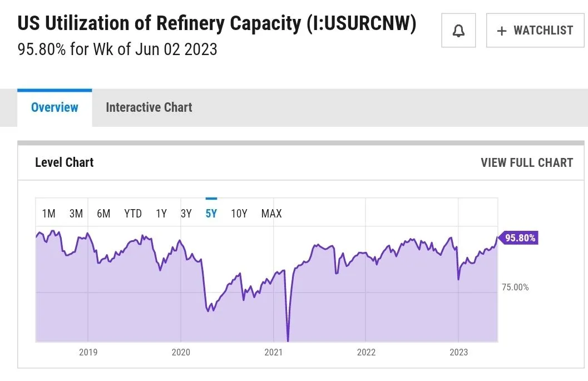588x381 pixels.
Task: Click the Level Chart heading
Action: [64, 162]
